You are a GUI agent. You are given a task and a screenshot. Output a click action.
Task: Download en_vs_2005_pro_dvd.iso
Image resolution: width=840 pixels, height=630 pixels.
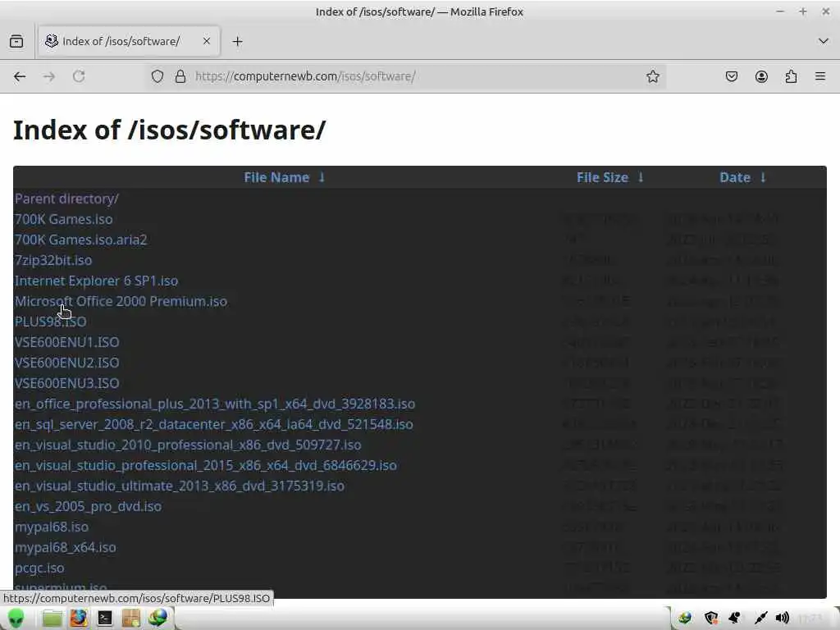[x=88, y=506]
